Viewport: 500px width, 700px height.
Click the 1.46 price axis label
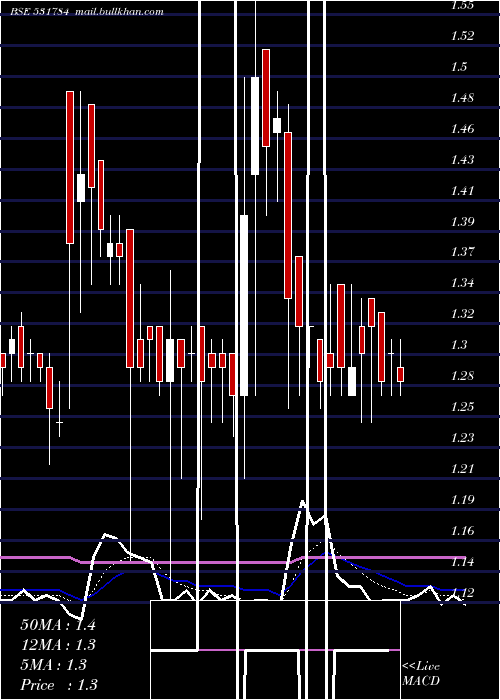pyautogui.click(x=462, y=129)
